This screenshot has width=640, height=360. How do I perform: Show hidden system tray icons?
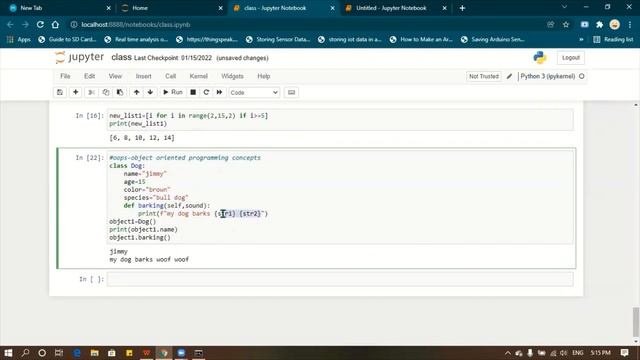(508, 353)
